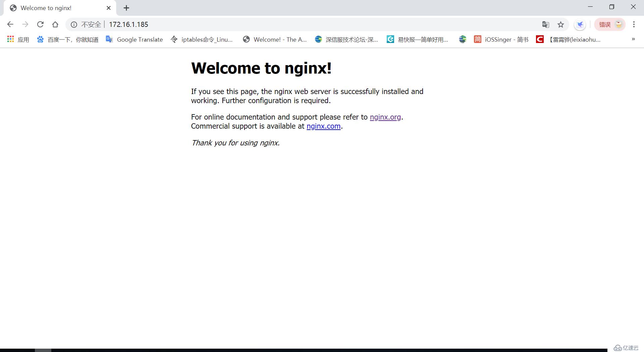The height and width of the screenshot is (352, 644).
Task: Open the 深信服技术论坛 bookmark
Action: (346, 39)
